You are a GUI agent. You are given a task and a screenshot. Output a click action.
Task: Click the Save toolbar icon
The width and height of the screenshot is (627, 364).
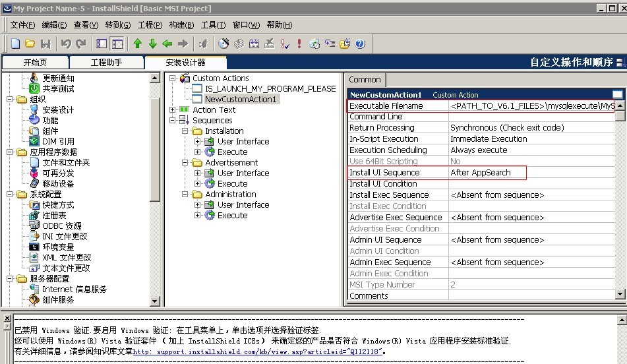tap(45, 44)
